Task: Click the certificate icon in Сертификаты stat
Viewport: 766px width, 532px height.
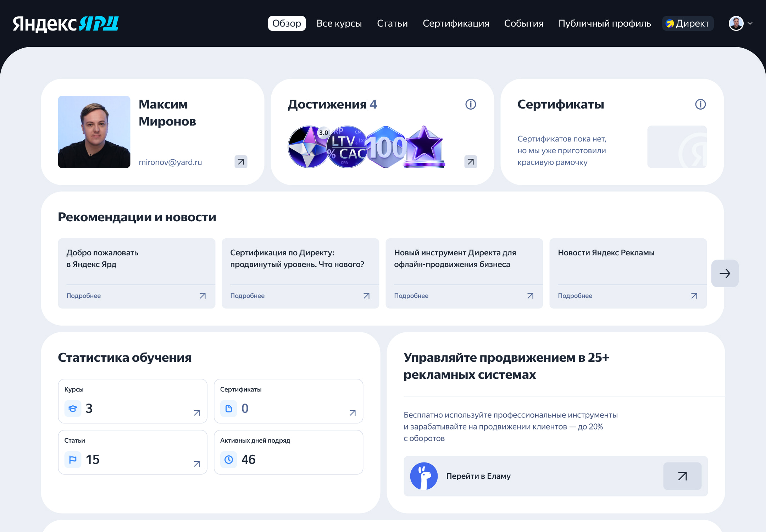Action: (228, 409)
